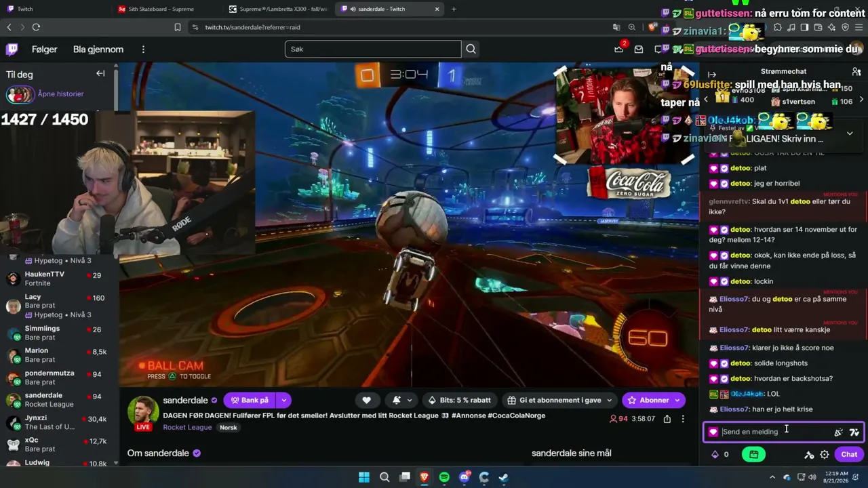
Task: Open the 'Følger' navigation item
Action: pos(45,49)
